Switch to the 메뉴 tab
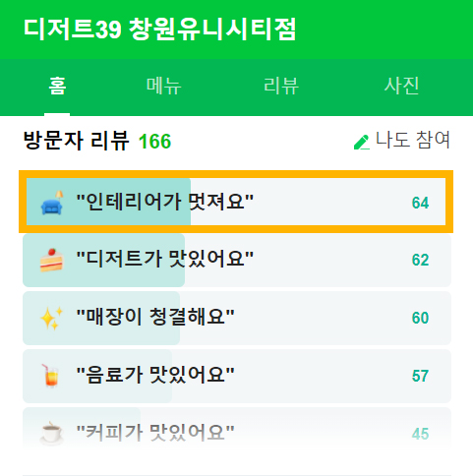The image size is (473, 476). coord(164,87)
